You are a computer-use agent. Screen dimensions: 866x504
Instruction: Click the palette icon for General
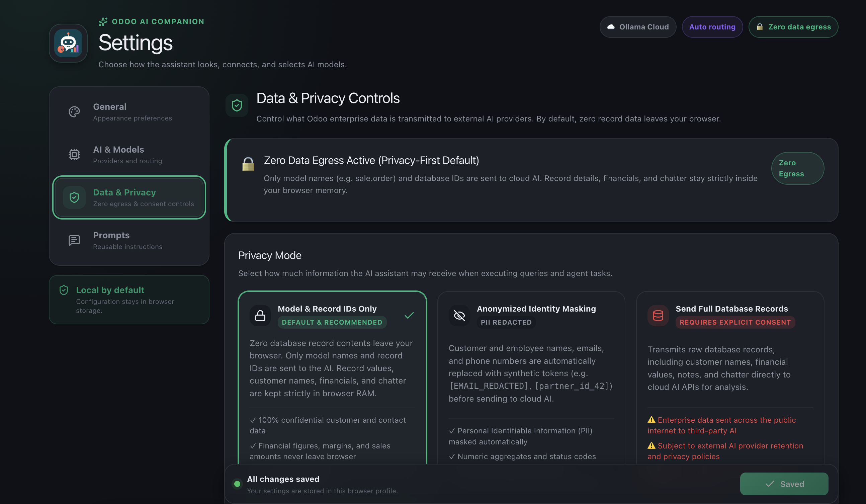(x=74, y=112)
